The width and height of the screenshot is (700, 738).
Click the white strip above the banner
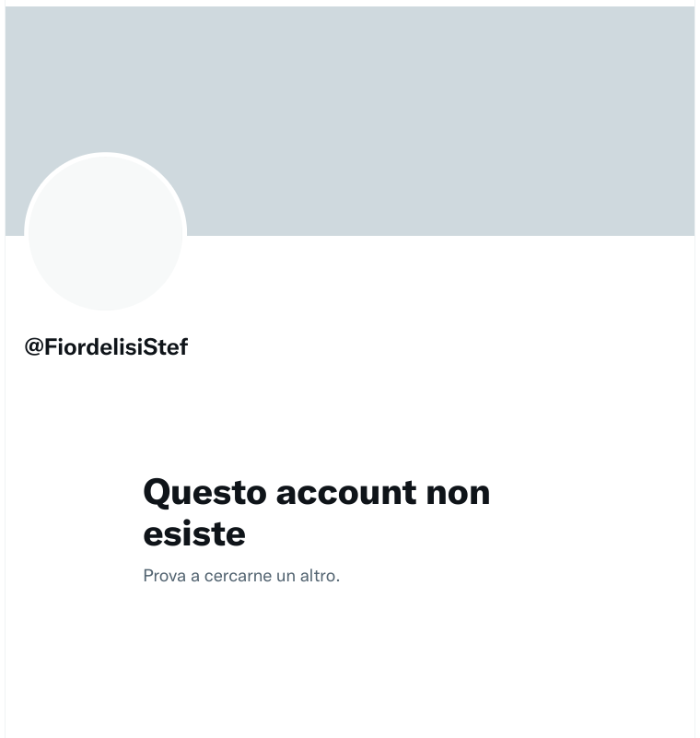click(x=350, y=3)
